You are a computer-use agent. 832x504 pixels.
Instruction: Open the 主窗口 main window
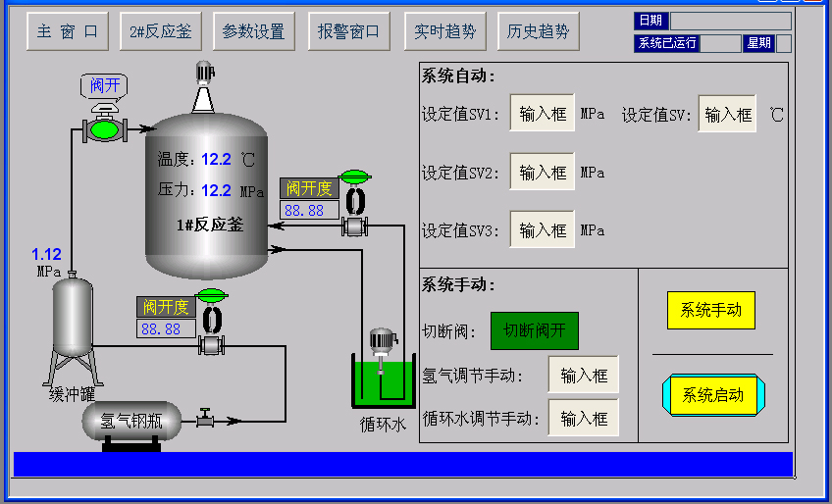(67, 31)
